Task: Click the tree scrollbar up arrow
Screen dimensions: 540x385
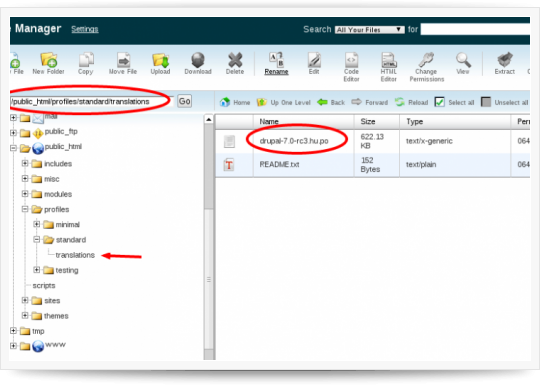Action: pos(208,119)
